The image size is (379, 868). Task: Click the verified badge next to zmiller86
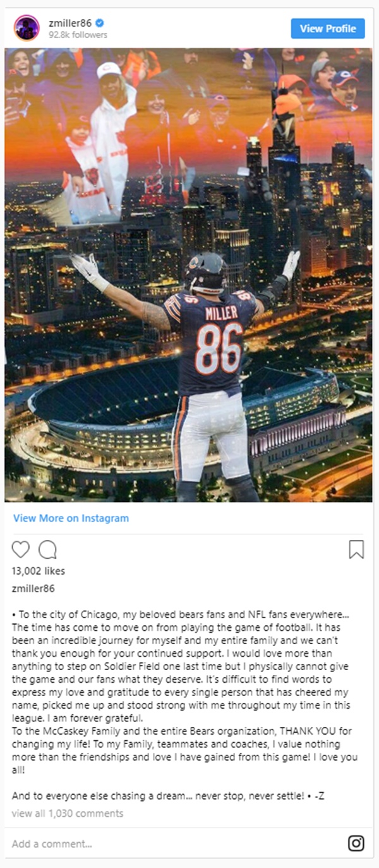(100, 23)
